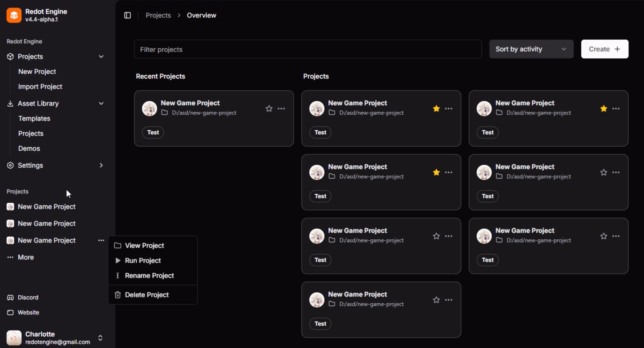Open the Website link in sidebar
This screenshot has height=348, width=644.
[28, 312]
